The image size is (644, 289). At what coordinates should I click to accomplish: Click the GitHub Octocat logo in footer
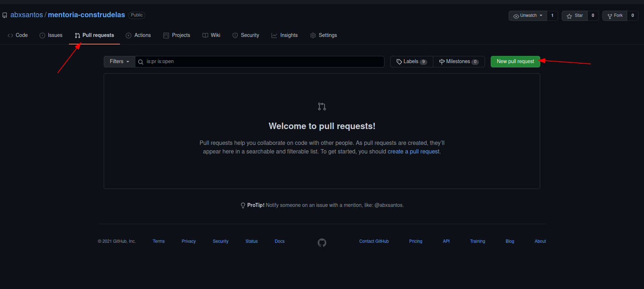322,243
